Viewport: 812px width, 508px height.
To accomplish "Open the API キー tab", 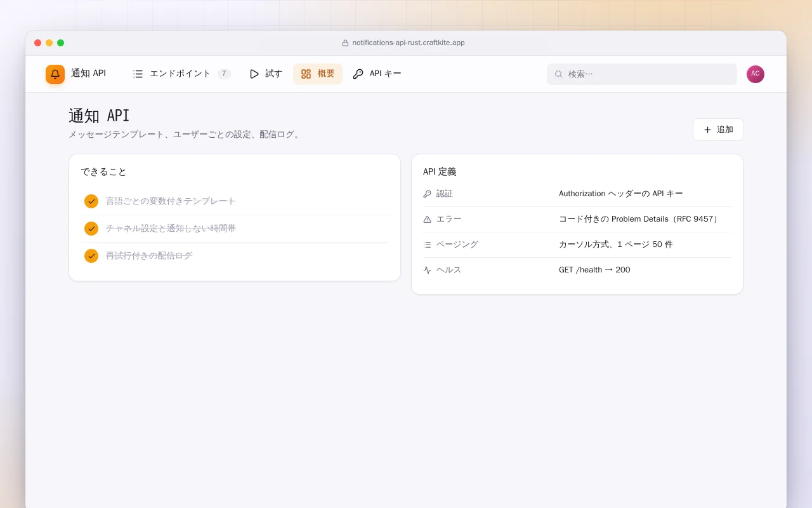I will (377, 74).
